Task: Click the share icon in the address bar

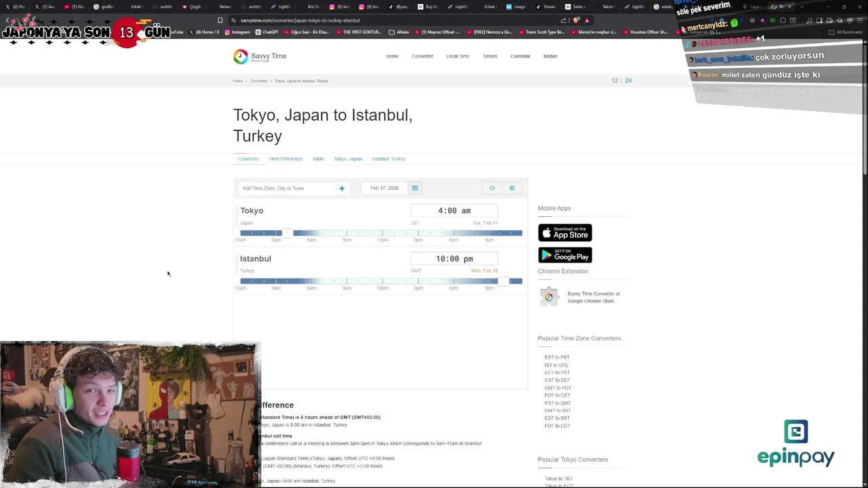Action: pyautogui.click(x=563, y=20)
